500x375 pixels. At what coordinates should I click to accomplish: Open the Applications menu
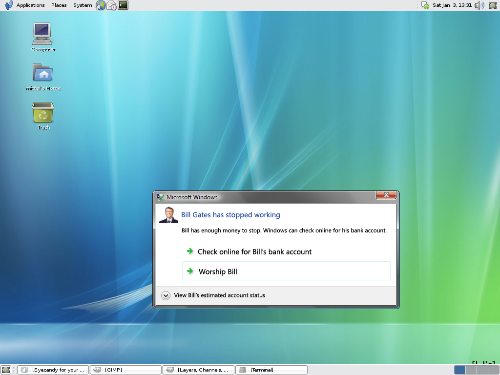30,5
